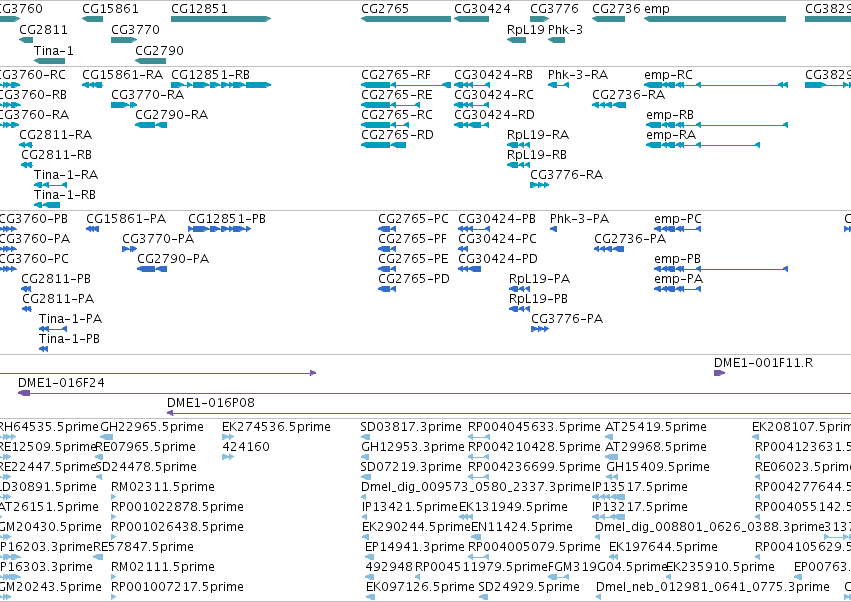Select EST RP001007217.5prime label
This screenshot has width=851, height=602.
click(177, 587)
